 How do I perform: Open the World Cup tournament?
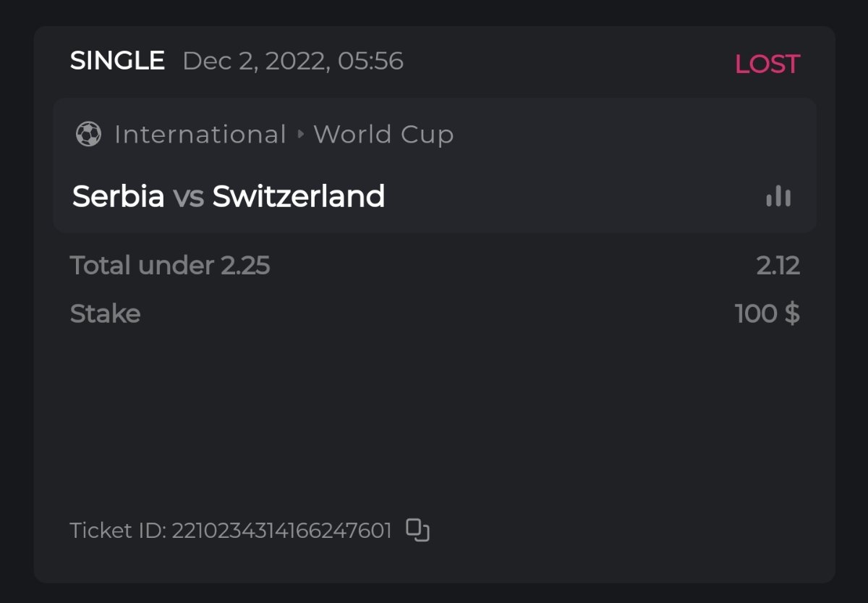click(x=383, y=135)
